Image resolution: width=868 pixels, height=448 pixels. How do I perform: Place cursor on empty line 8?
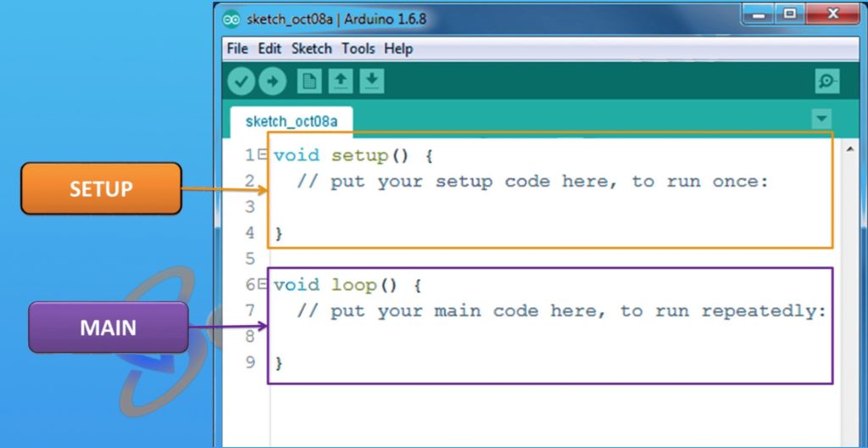550,337
